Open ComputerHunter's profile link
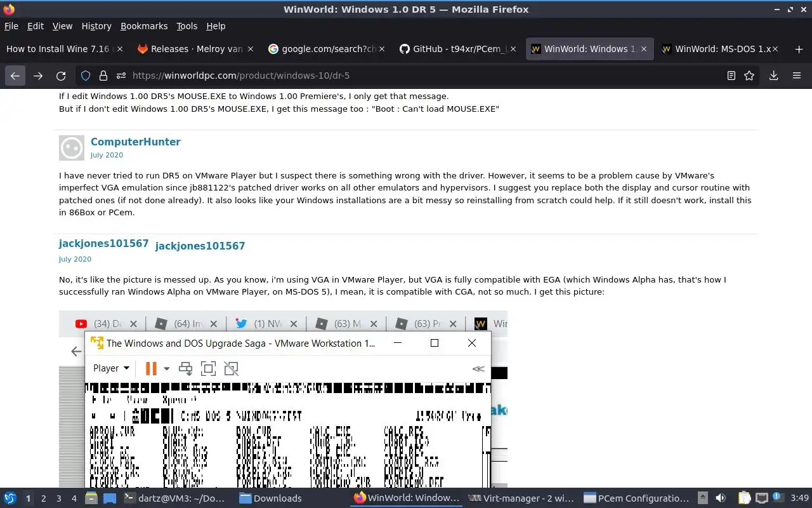Viewport: 812px width, 508px height. (x=135, y=142)
